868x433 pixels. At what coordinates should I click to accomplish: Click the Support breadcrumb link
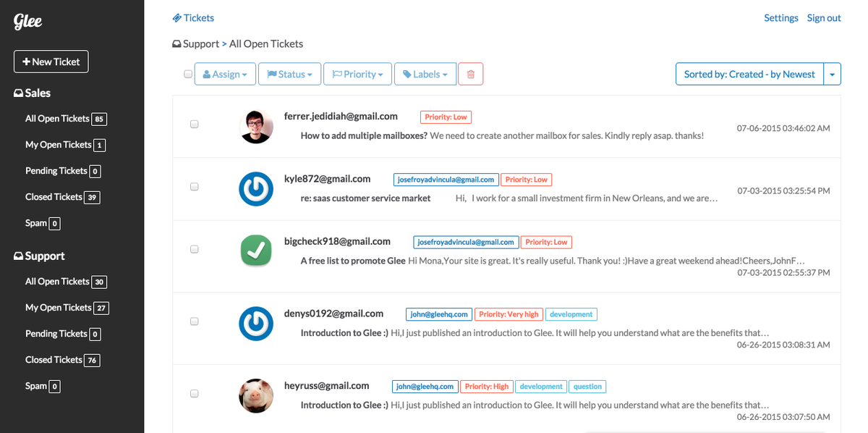tap(195, 43)
